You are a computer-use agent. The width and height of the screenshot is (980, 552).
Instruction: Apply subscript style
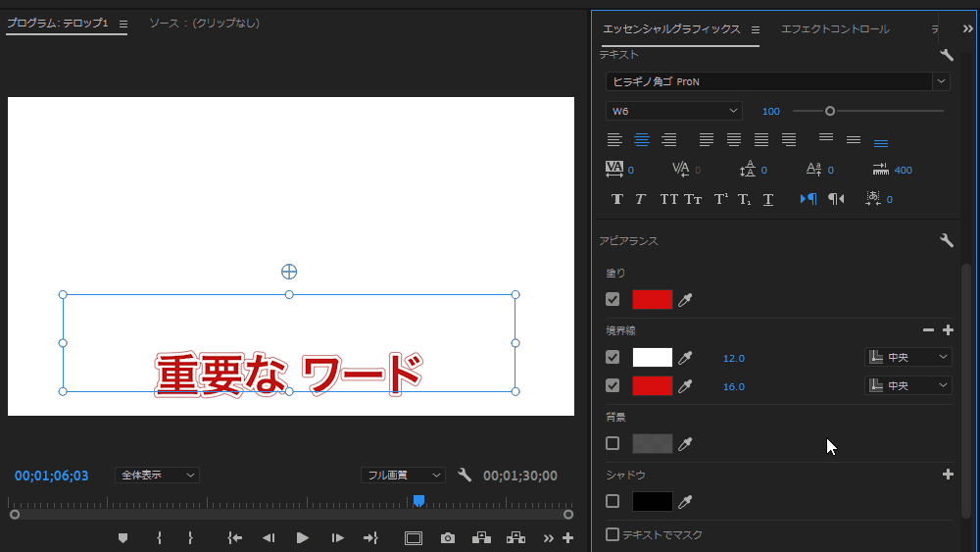coord(744,199)
